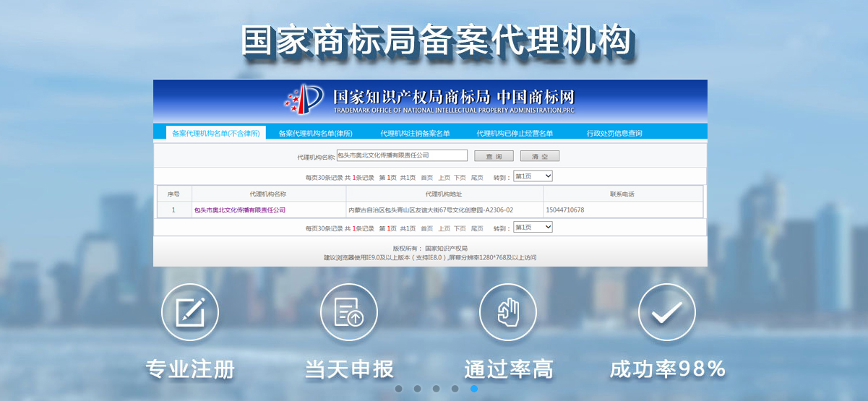Open the 行政处罚信息查询 tab
This screenshot has height=401, width=868.
click(614, 133)
